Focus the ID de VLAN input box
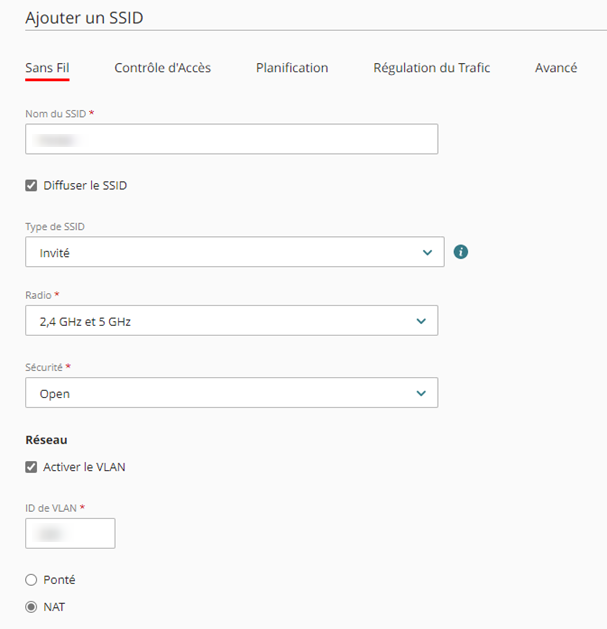The width and height of the screenshot is (607, 629). pos(70,533)
